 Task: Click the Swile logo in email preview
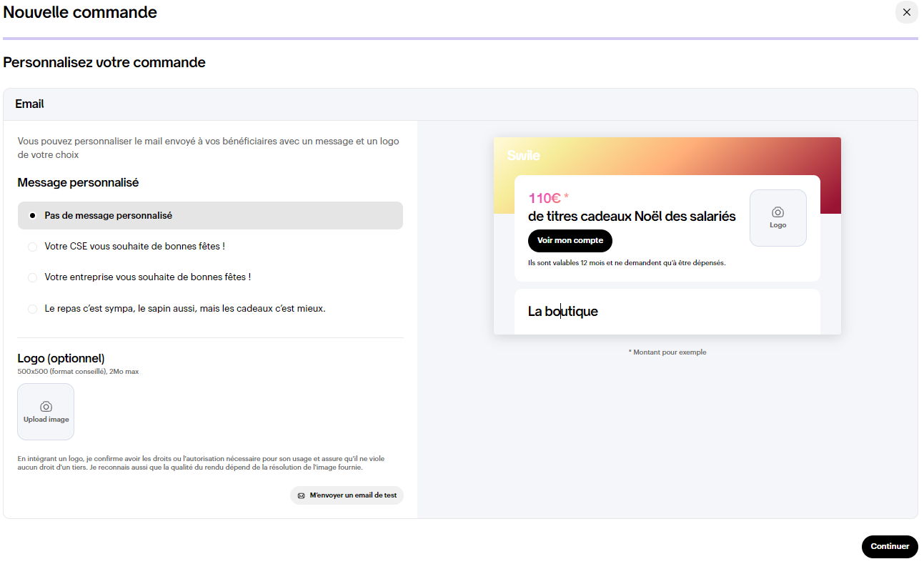[x=524, y=156]
